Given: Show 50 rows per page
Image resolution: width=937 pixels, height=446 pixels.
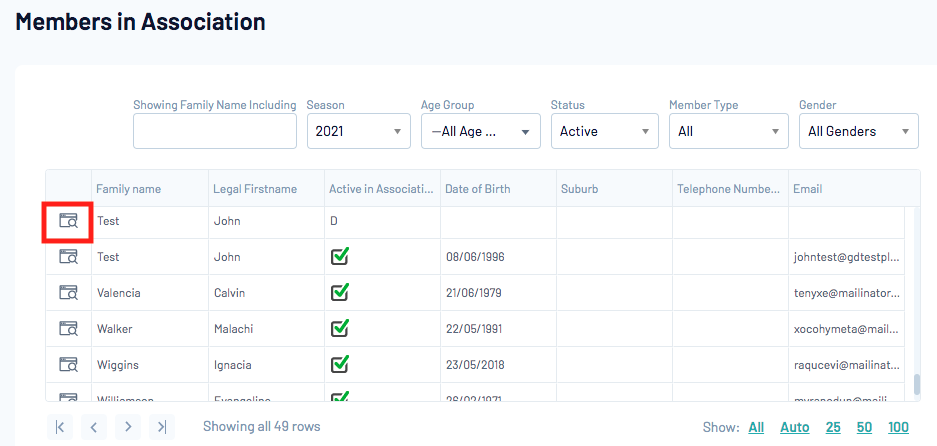Looking at the screenshot, I should point(864,427).
